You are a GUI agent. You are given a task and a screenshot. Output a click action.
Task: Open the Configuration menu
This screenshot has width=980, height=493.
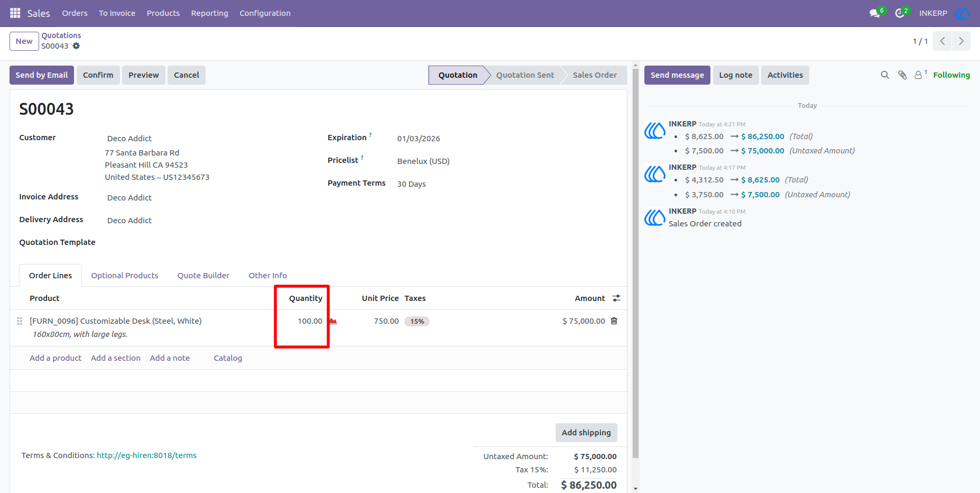click(x=265, y=13)
